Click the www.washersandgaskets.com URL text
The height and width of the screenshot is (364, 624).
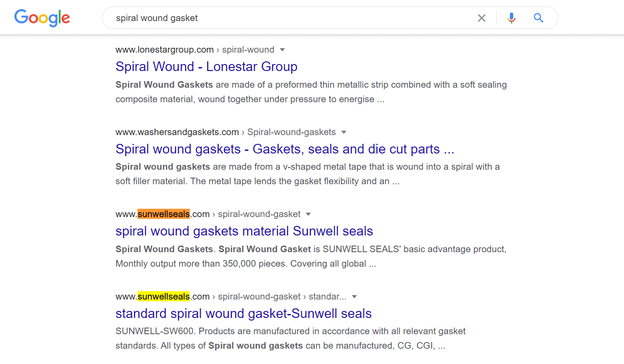(x=177, y=132)
